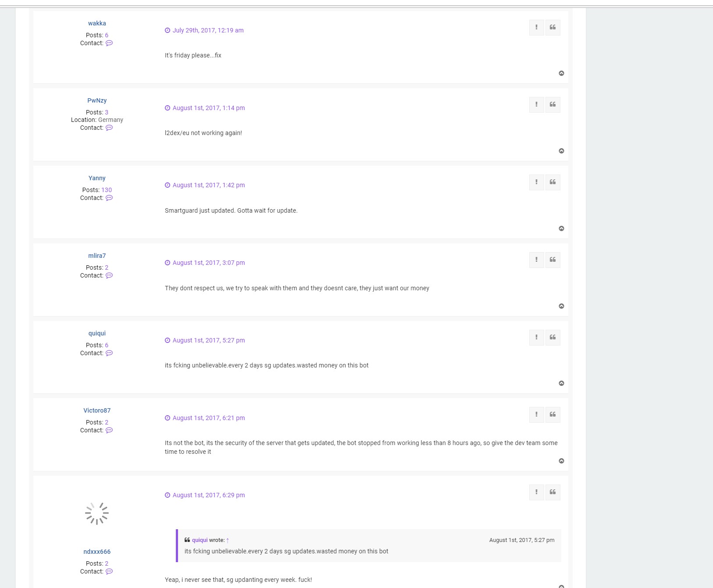The height and width of the screenshot is (588, 713).
Task: Quote wakka's post about friday fix
Action: tap(553, 27)
